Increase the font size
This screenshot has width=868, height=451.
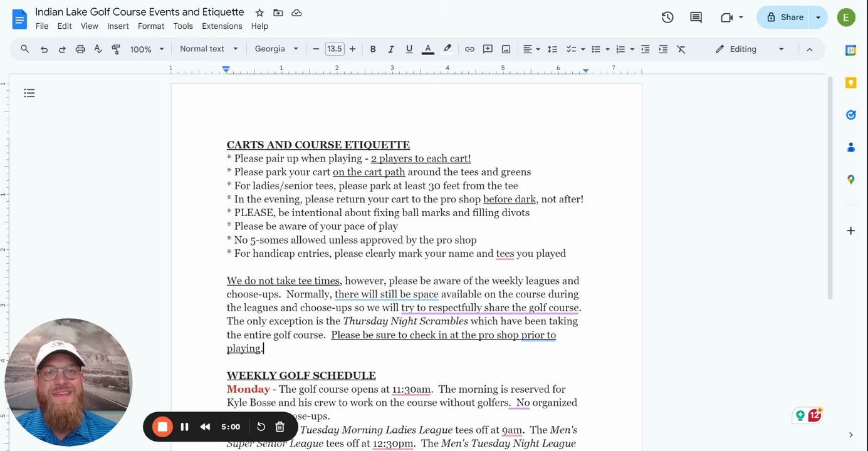(352, 49)
